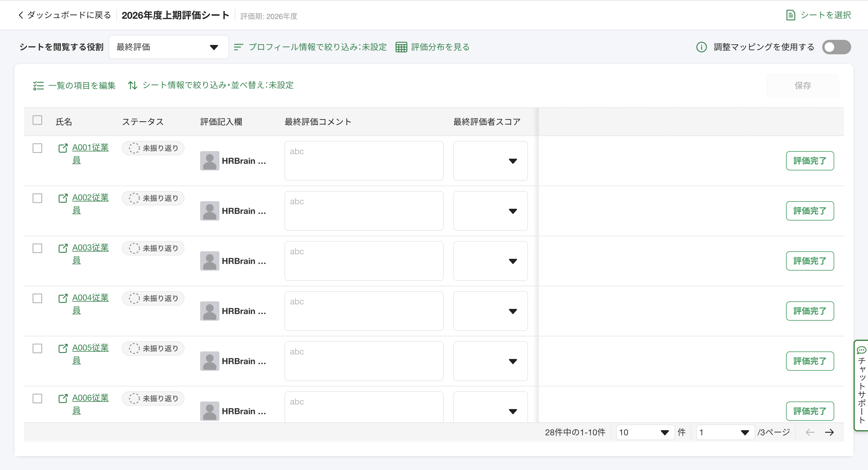This screenshot has height=470, width=868.
Task: Click the sort arrows icon for sheet info
Action: 132,85
